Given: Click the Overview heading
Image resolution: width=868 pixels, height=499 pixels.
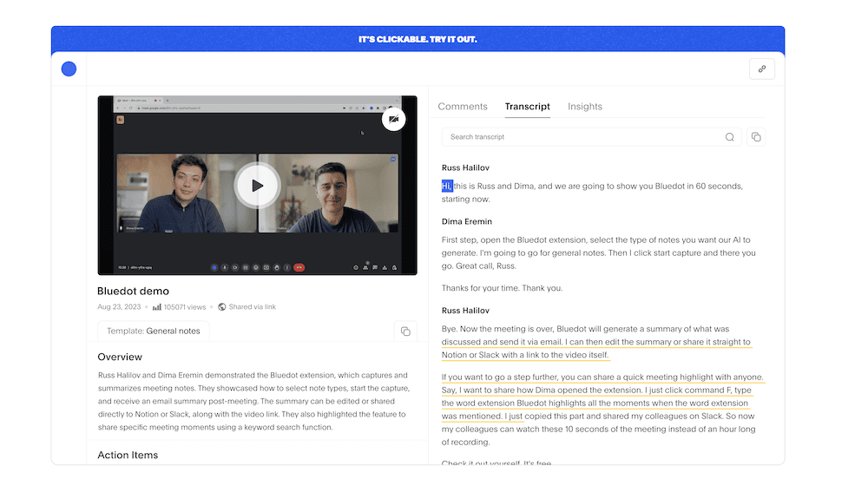Looking at the screenshot, I should click(x=120, y=357).
